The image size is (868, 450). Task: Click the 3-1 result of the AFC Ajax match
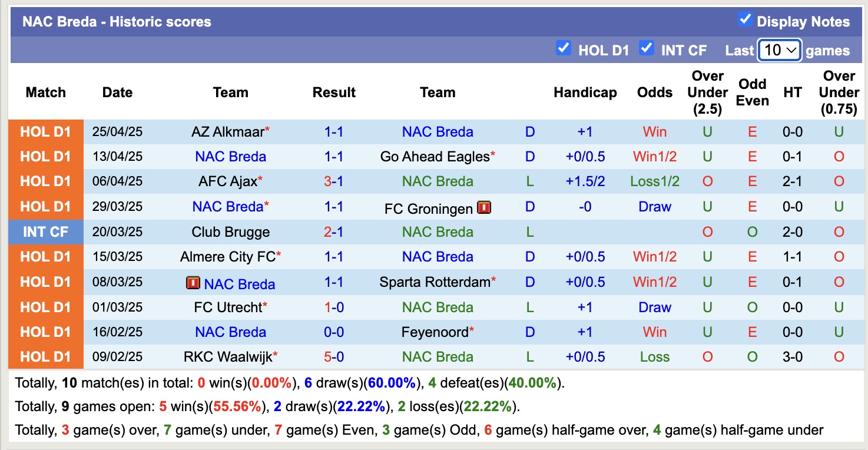(334, 181)
